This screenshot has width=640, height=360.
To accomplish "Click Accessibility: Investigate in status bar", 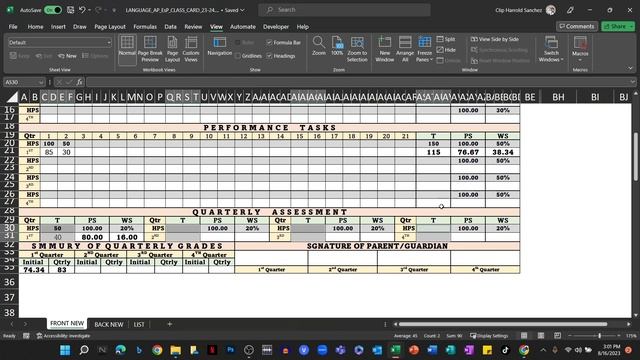I will click(x=63, y=336).
